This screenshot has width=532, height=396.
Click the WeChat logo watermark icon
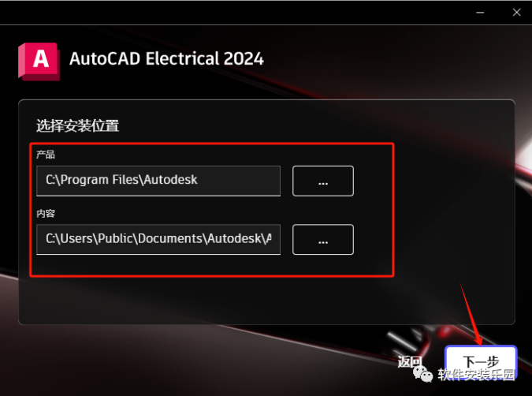422,374
